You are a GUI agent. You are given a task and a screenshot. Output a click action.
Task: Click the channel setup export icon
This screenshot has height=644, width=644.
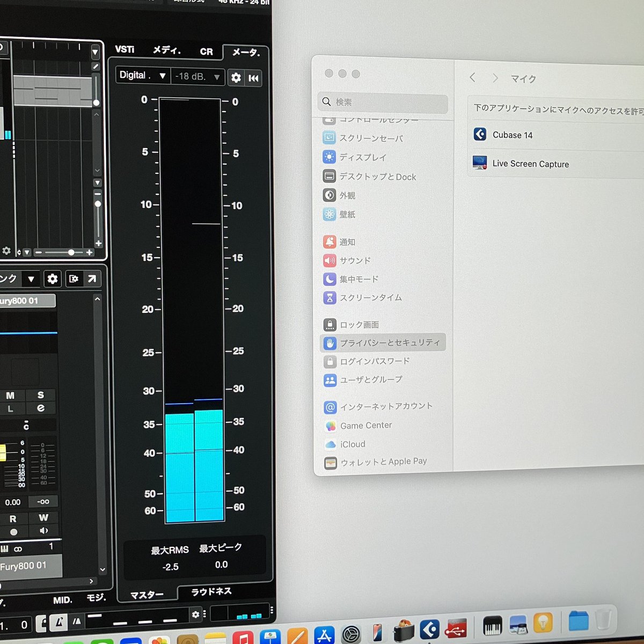click(x=74, y=279)
